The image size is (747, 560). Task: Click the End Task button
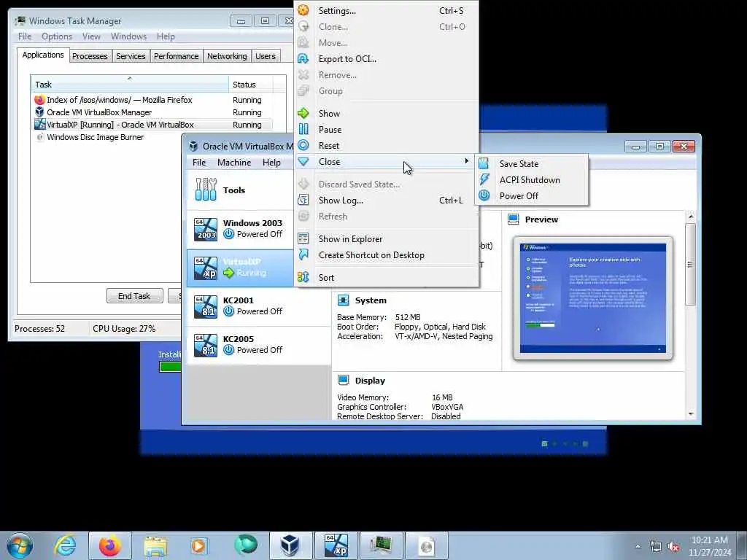tap(134, 296)
